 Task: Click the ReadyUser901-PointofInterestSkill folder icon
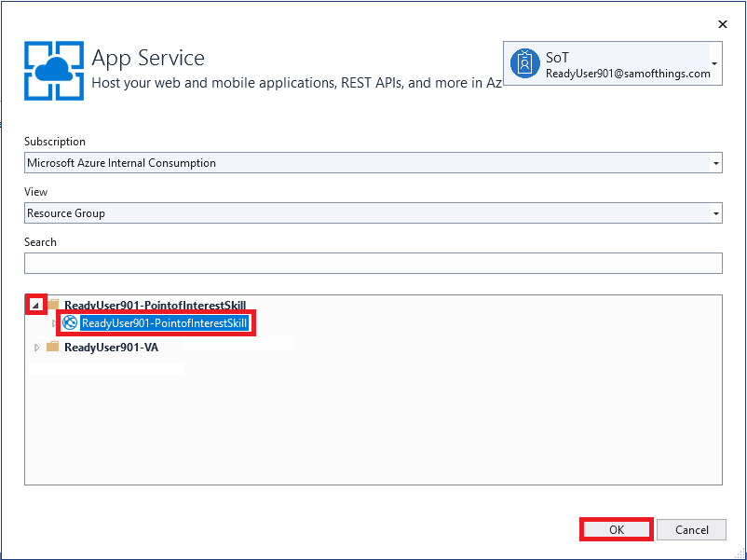pos(53,304)
